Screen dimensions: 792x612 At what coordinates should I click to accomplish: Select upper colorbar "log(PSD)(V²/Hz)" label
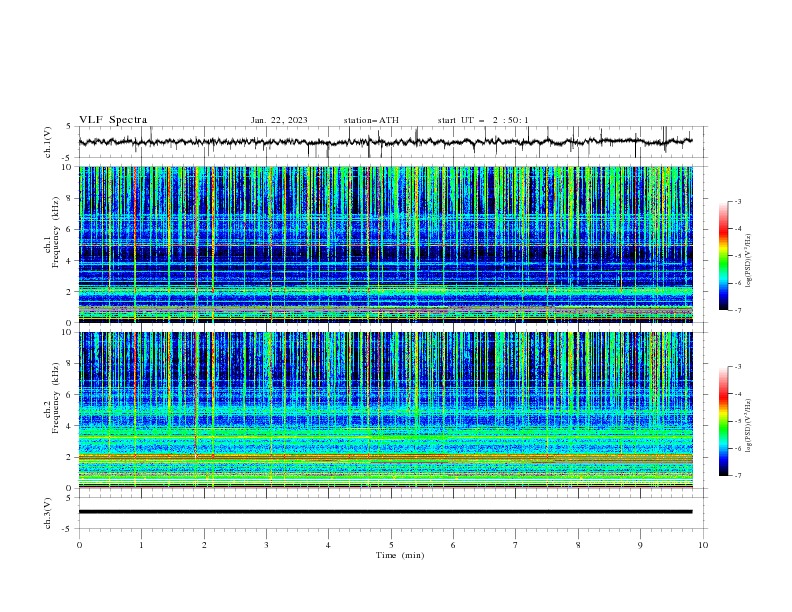click(x=749, y=261)
